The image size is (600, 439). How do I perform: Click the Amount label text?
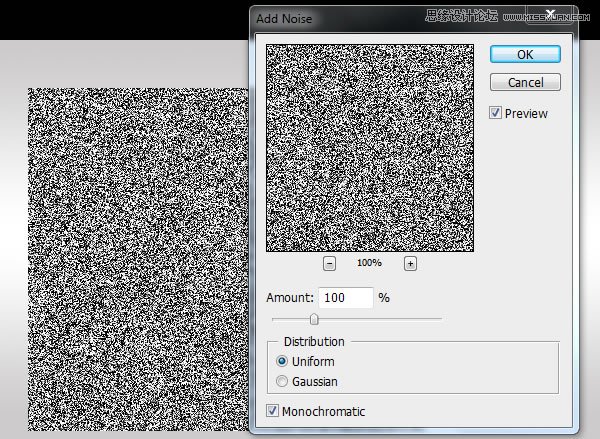click(290, 297)
